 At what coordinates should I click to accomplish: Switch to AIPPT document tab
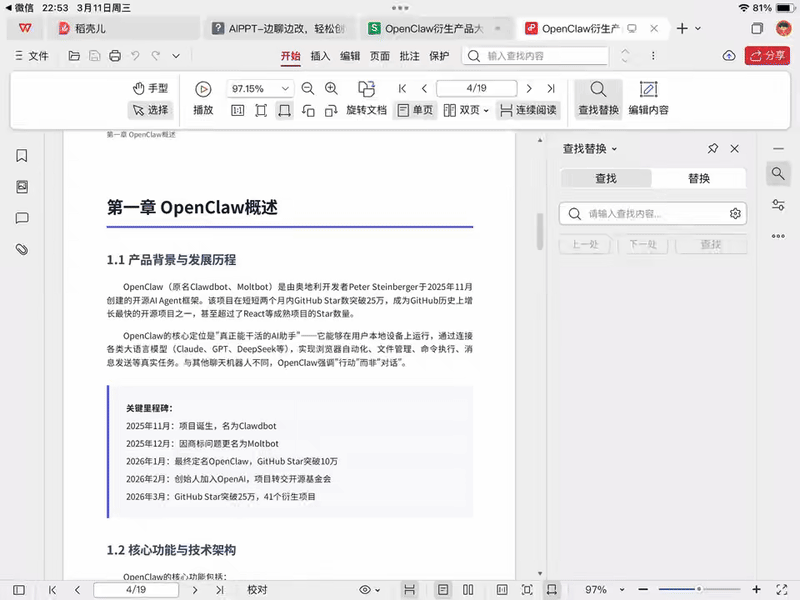[x=280, y=29]
